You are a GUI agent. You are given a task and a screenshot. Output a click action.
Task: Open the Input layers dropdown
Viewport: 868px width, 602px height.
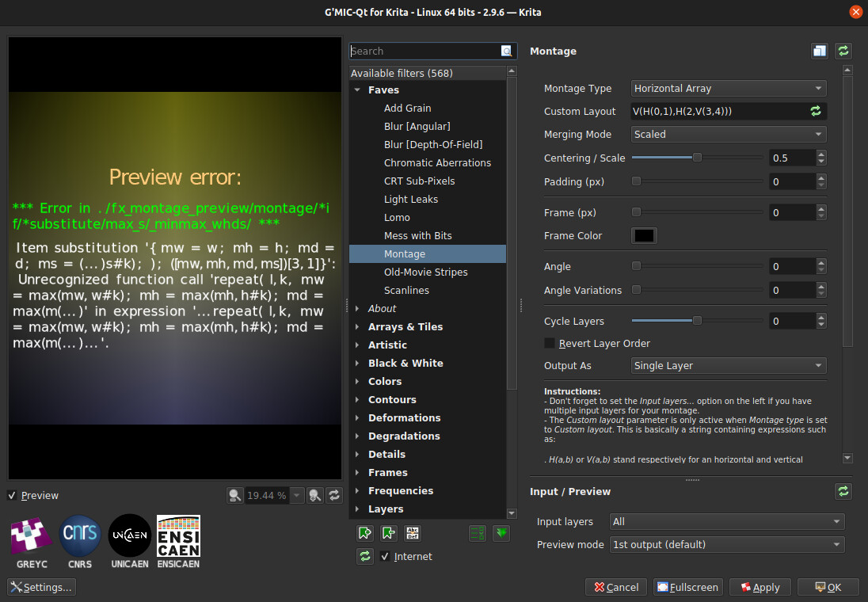726,521
